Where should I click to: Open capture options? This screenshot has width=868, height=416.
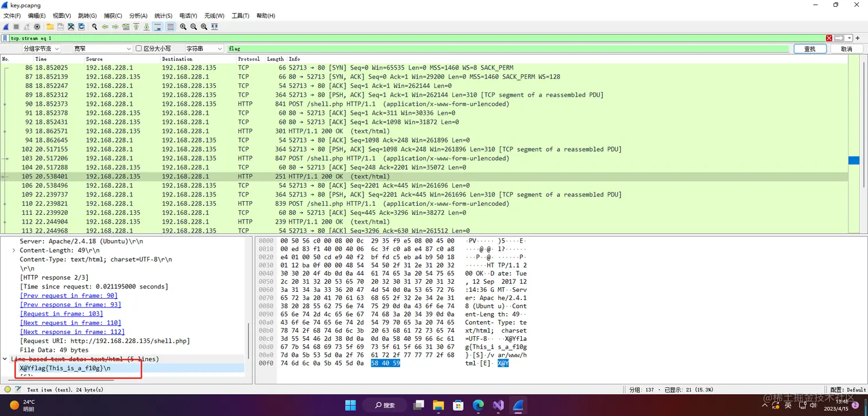[37, 26]
